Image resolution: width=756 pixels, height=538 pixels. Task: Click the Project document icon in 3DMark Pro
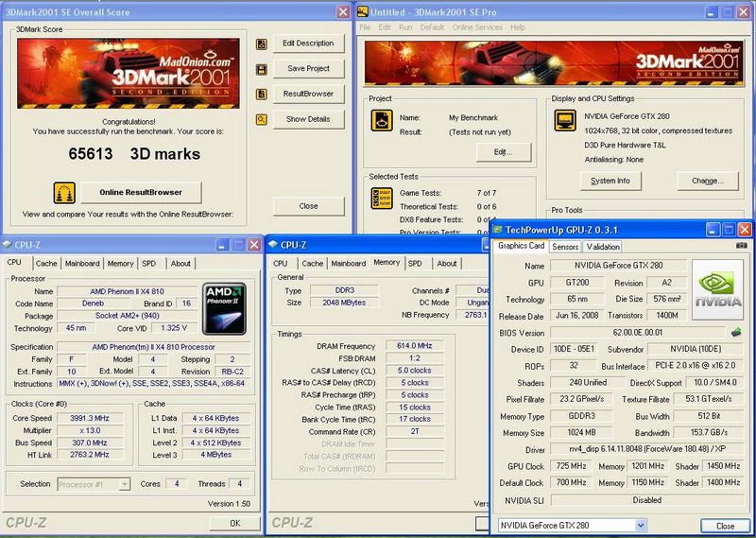click(x=382, y=121)
